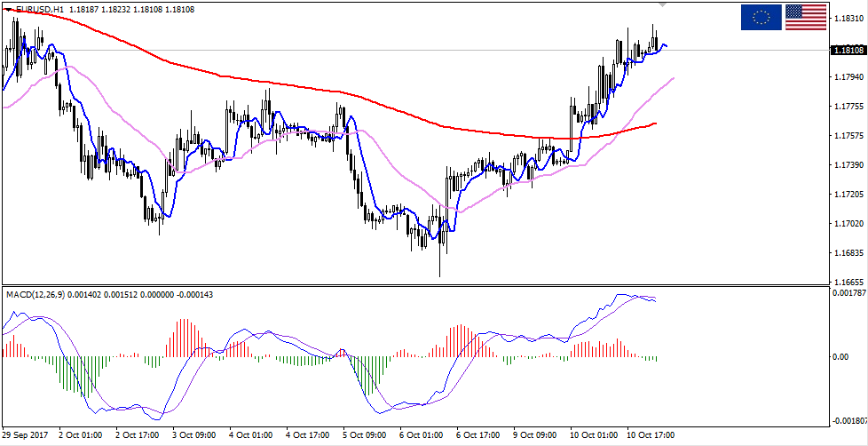The width and height of the screenshot is (868, 446).
Task: Click the 1.17390 price axis label
Action: [x=848, y=165]
